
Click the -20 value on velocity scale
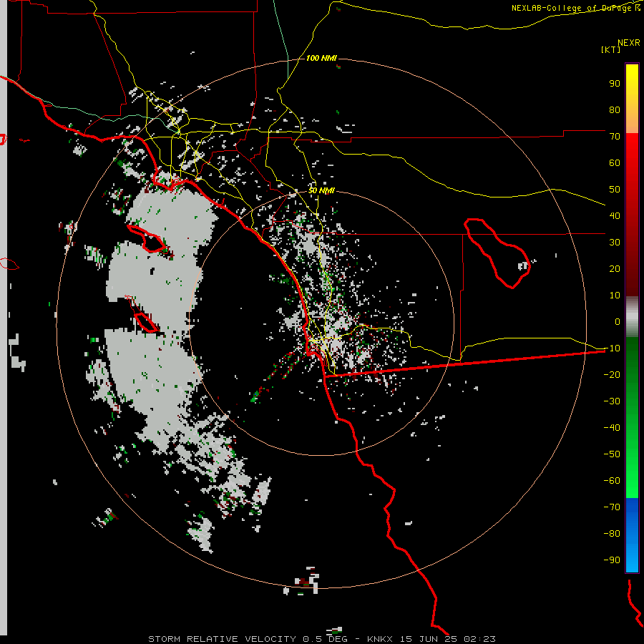pyautogui.click(x=612, y=375)
